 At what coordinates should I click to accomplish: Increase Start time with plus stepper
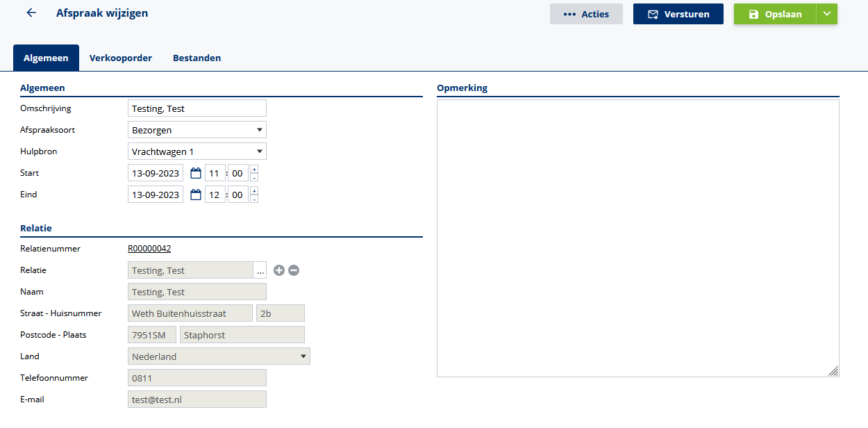254,169
